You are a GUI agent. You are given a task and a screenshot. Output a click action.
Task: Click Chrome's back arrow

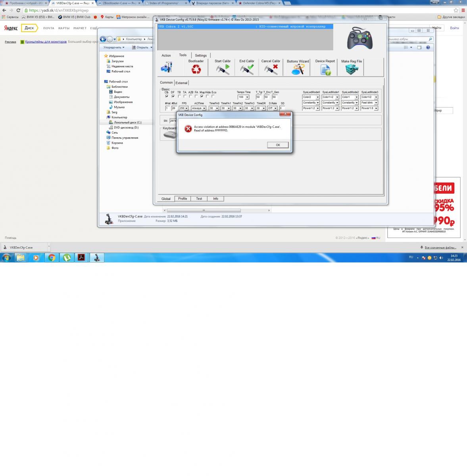click(x=4, y=10)
